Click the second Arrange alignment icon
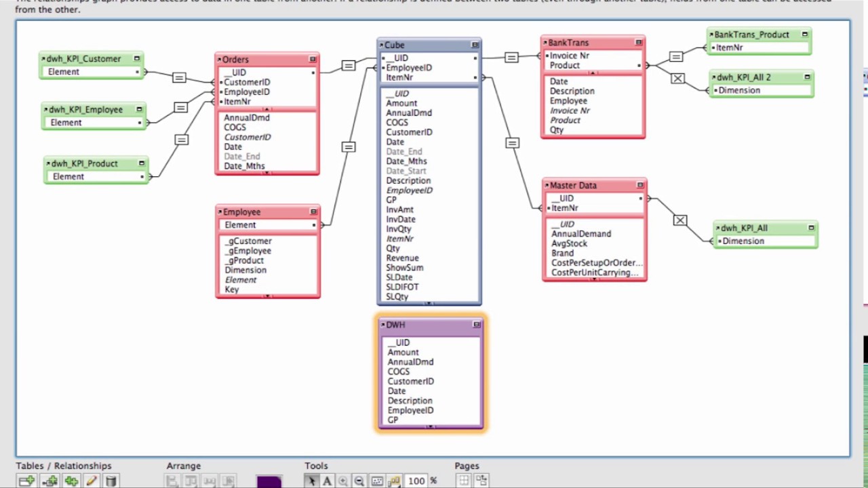The height and width of the screenshot is (488, 868). pyautogui.click(x=191, y=481)
